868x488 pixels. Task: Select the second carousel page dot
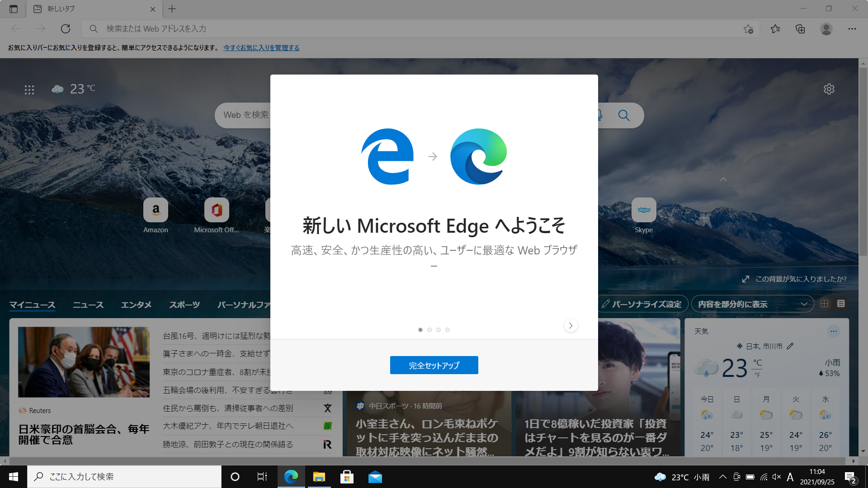click(429, 330)
